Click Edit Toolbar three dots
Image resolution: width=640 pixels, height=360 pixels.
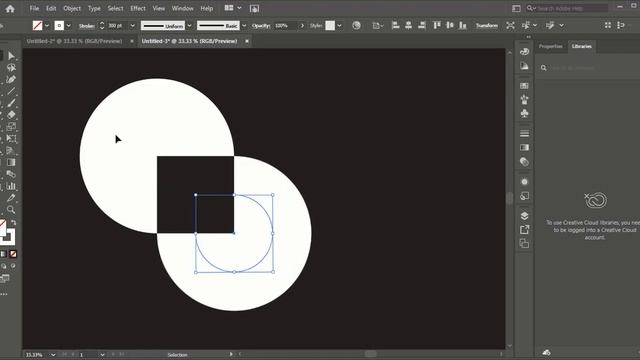click(x=4, y=294)
